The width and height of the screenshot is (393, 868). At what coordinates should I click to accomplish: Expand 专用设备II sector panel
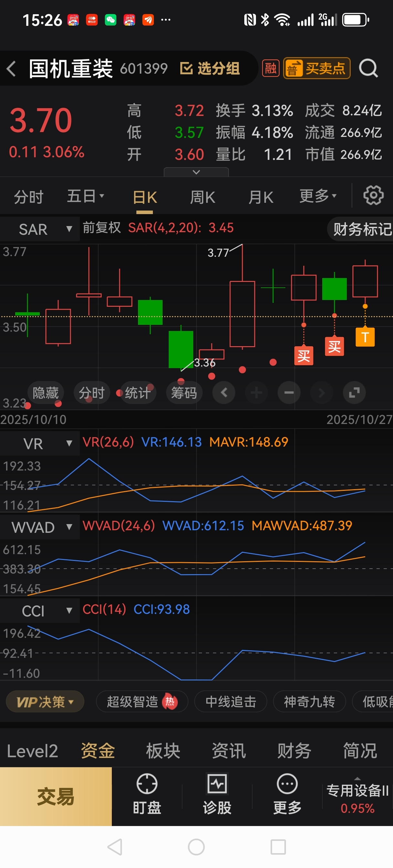[x=357, y=796]
